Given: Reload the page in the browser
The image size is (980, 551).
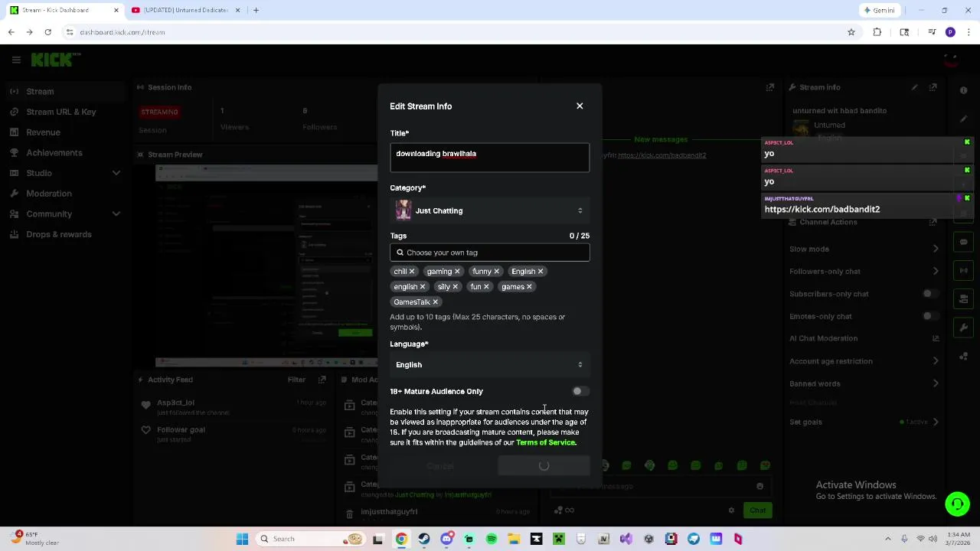Looking at the screenshot, I should (x=47, y=32).
